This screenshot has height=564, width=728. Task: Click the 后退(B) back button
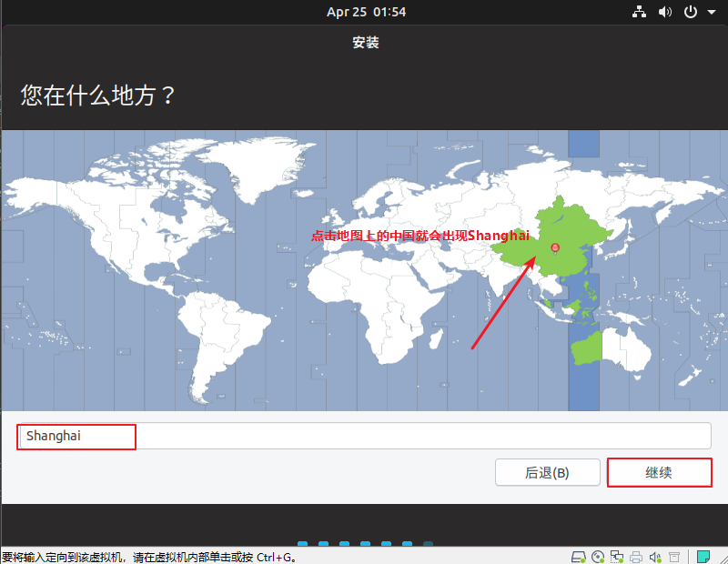(548, 472)
